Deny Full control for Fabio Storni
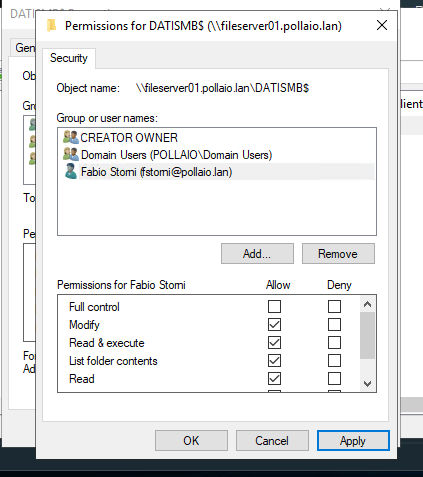423x477 pixels. (334, 306)
